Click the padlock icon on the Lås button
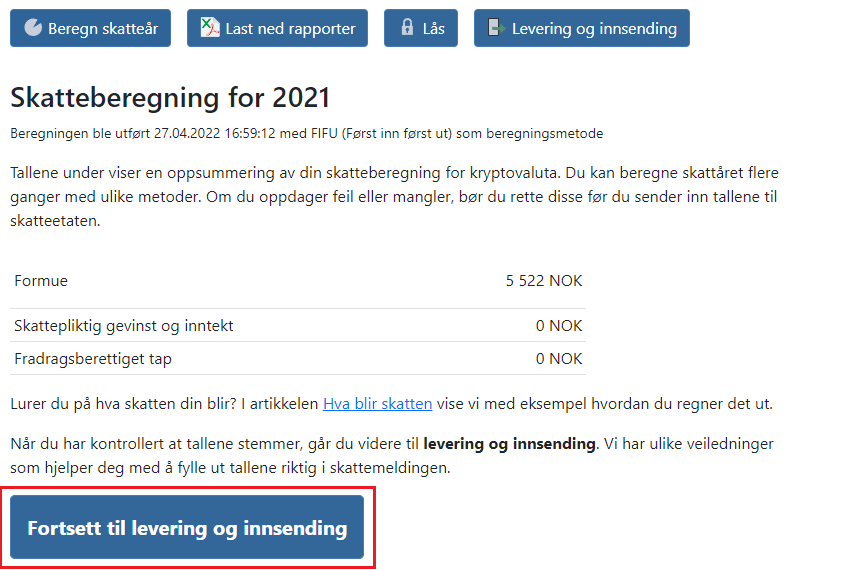The height and width of the screenshot is (570, 846). (407, 27)
